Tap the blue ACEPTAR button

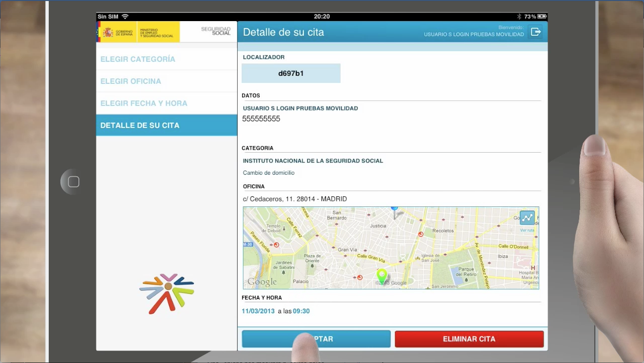click(x=316, y=339)
